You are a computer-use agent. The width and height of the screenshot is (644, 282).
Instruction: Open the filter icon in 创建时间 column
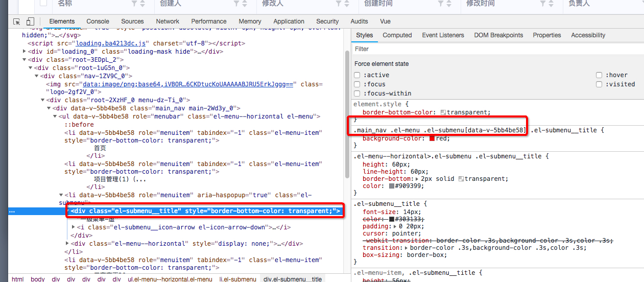pyautogui.click(x=441, y=4)
